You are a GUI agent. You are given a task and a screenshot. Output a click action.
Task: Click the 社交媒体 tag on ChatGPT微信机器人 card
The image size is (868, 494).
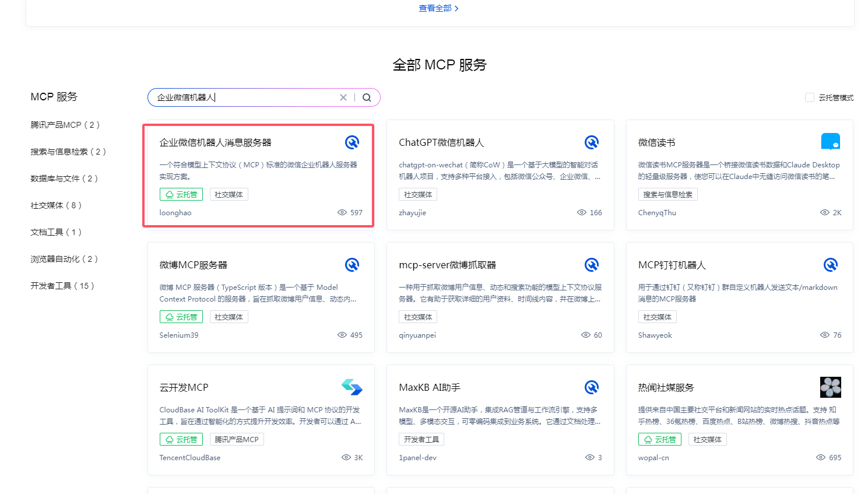pos(418,194)
